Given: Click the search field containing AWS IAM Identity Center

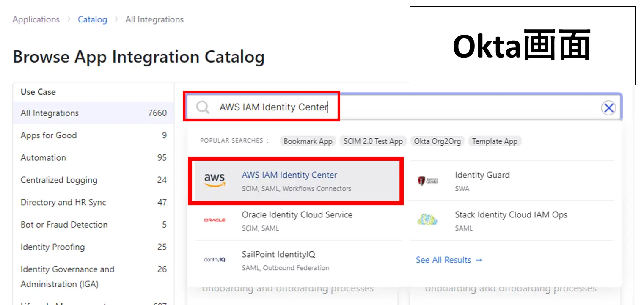Looking at the screenshot, I should coord(403,107).
